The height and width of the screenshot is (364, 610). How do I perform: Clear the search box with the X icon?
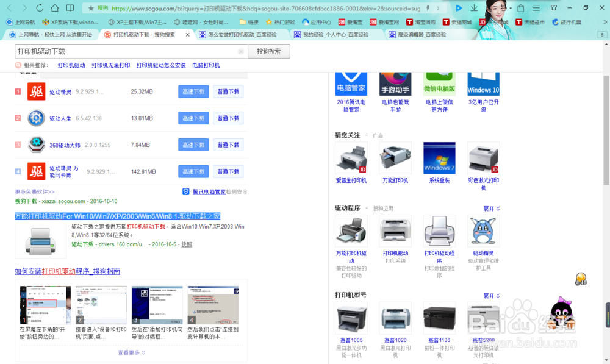(x=241, y=51)
